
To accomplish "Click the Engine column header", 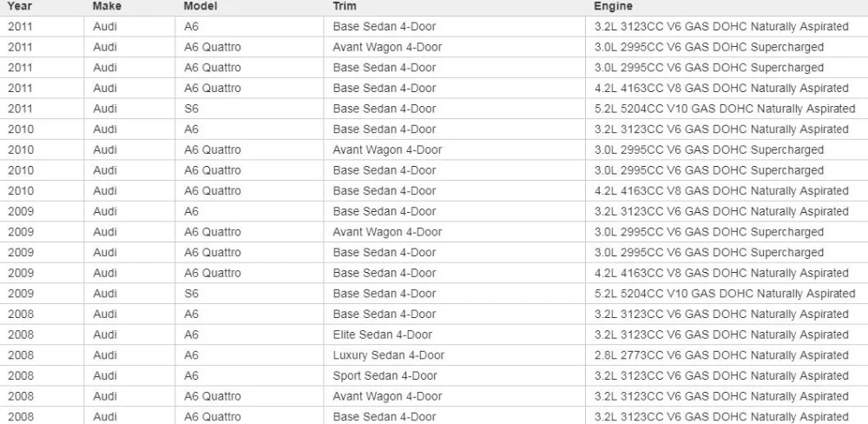I will tap(614, 7).
